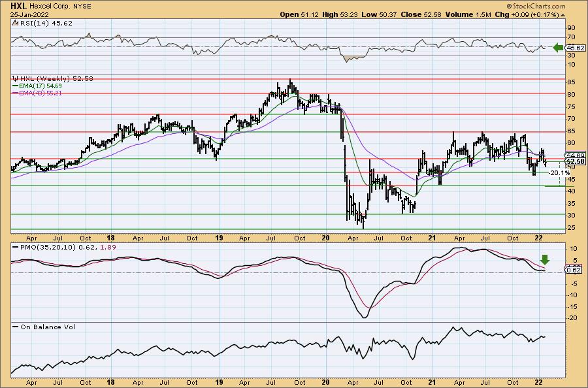
Task: Click the HXL (Weekly) 52.58 legend
Action: click(57, 79)
